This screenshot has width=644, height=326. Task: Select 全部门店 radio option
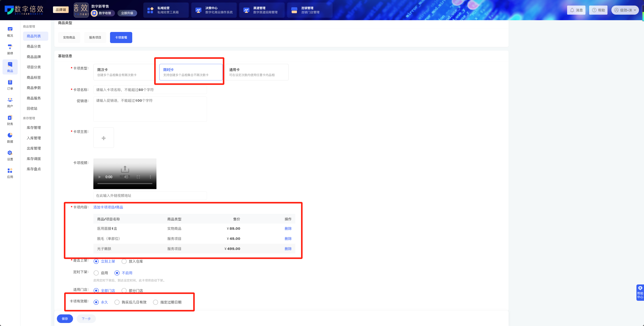pyautogui.click(x=96, y=291)
